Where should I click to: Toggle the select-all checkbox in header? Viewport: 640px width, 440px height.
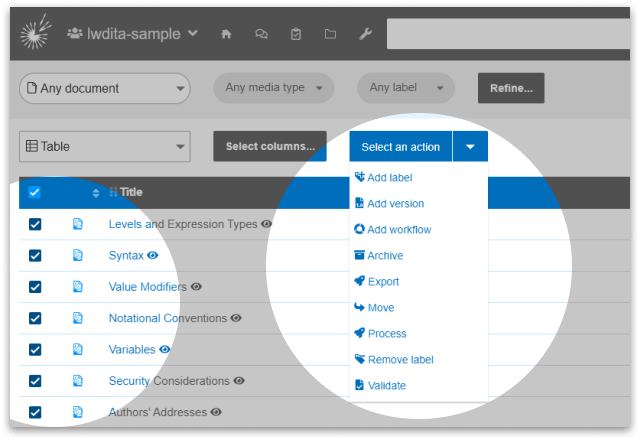pyautogui.click(x=35, y=192)
